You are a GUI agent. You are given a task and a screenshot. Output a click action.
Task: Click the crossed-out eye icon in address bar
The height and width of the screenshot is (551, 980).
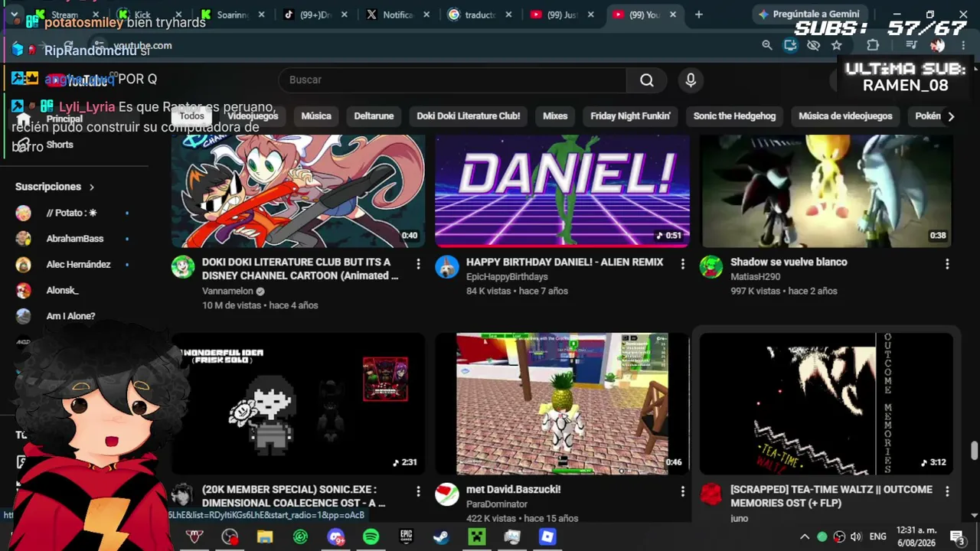tap(813, 45)
